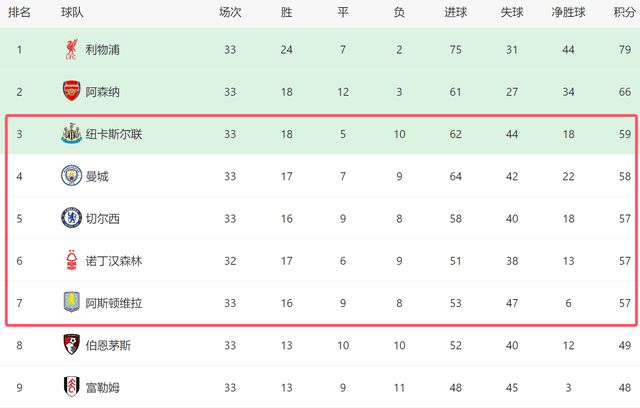Screen dimensions: 640x408
Task: Click the Nottingham Forest crest icon
Action: [71, 260]
